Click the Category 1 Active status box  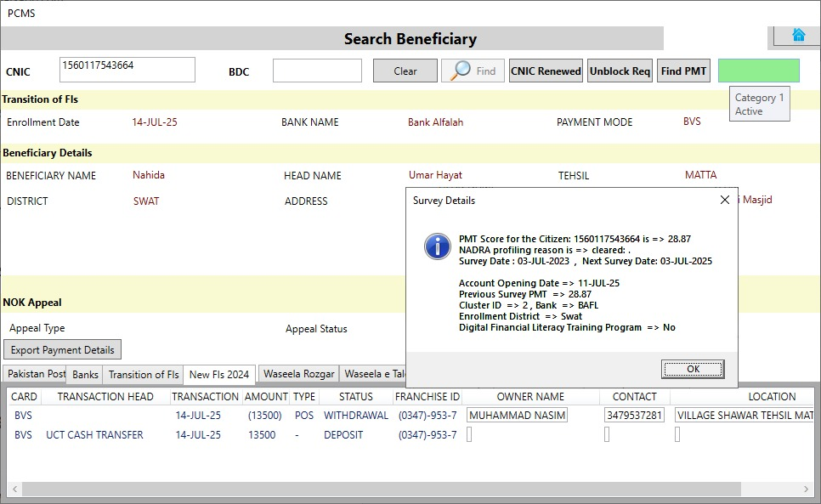tap(759, 105)
